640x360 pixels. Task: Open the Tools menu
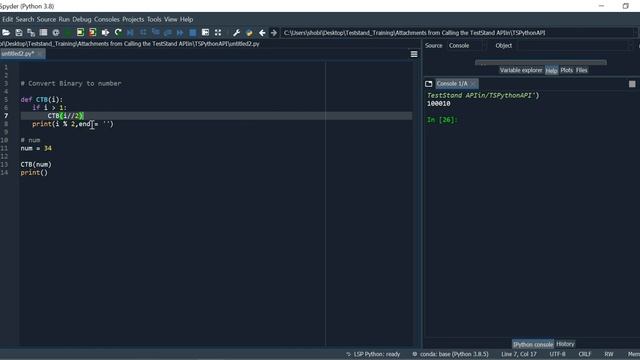(x=154, y=19)
